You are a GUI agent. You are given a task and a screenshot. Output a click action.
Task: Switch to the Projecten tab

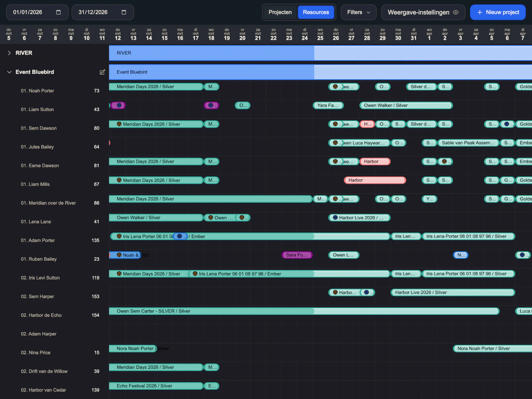click(x=280, y=12)
